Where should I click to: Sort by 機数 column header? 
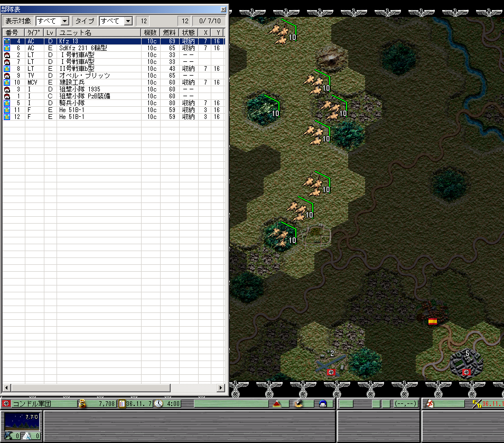click(x=151, y=32)
